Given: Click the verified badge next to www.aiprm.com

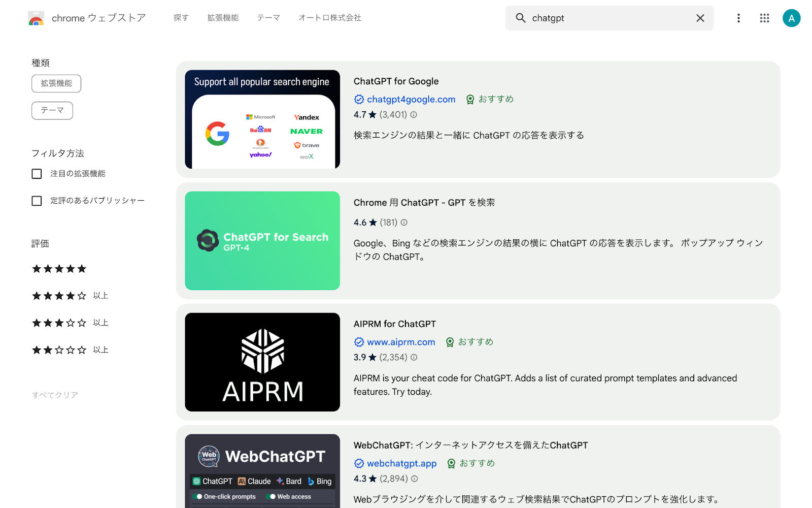Looking at the screenshot, I should pyautogui.click(x=359, y=342).
